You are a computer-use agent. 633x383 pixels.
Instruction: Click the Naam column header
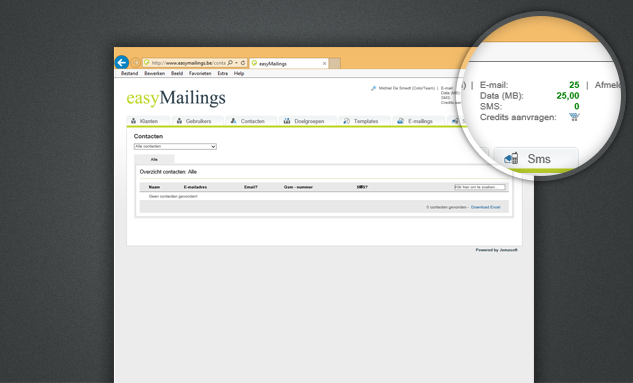pos(154,187)
